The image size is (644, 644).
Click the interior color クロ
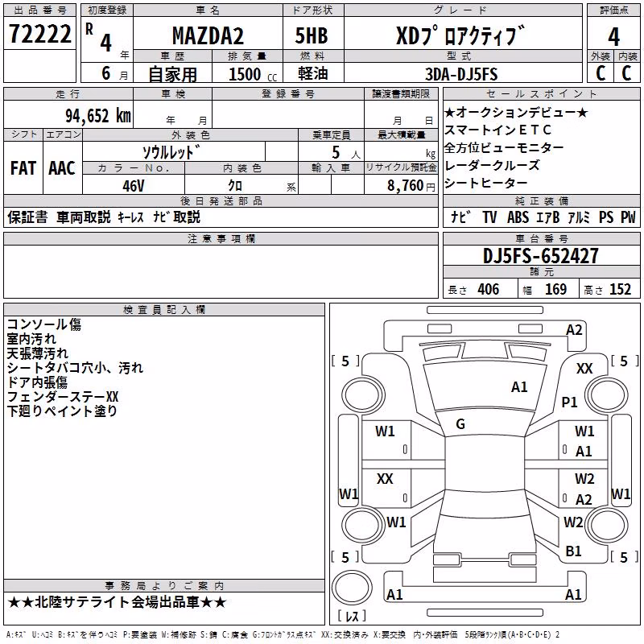(235, 186)
